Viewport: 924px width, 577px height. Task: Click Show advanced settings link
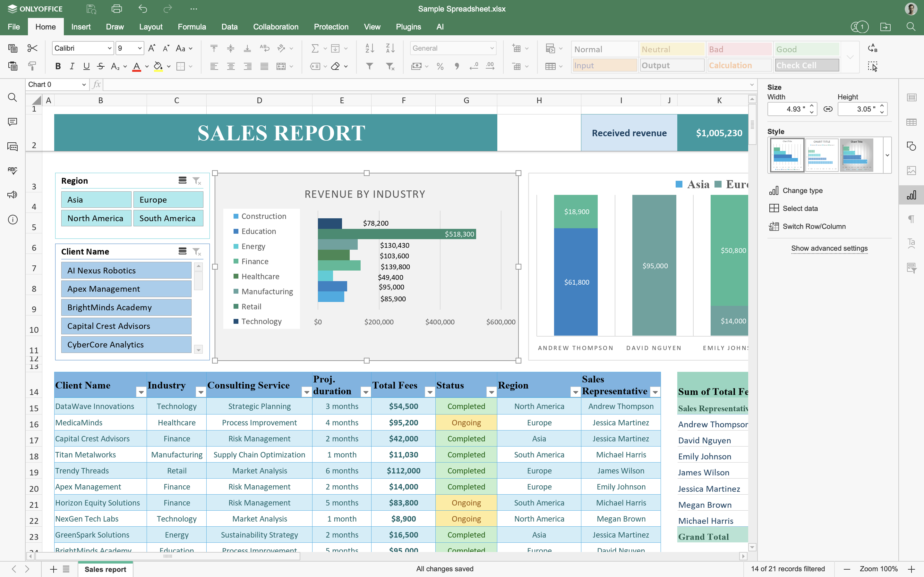coord(829,248)
